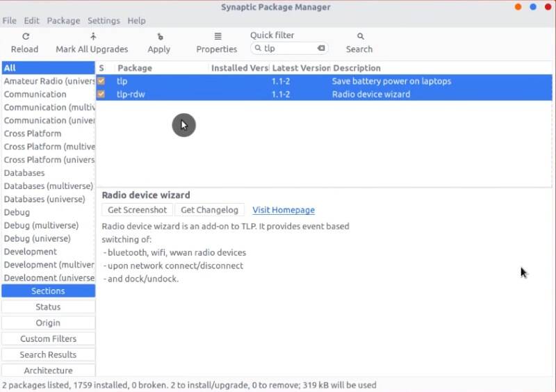Toggle the status checkbox for tlp package
Image resolution: width=556 pixels, height=392 pixels.
tap(101, 81)
